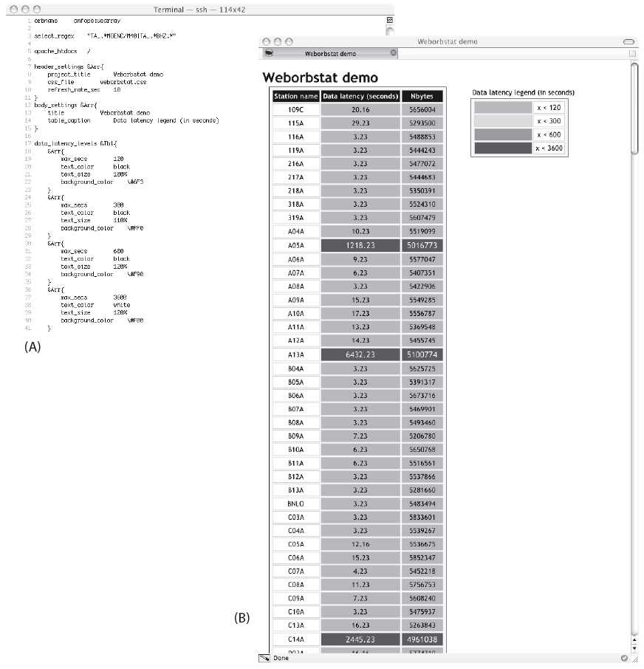This screenshot has height=669, width=644.
Task: Click the A13A row's 6432.23 latency cell
Action: pos(360,354)
